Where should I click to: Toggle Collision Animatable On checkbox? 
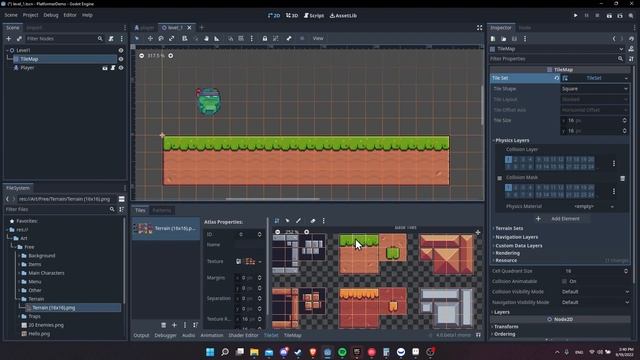564,281
